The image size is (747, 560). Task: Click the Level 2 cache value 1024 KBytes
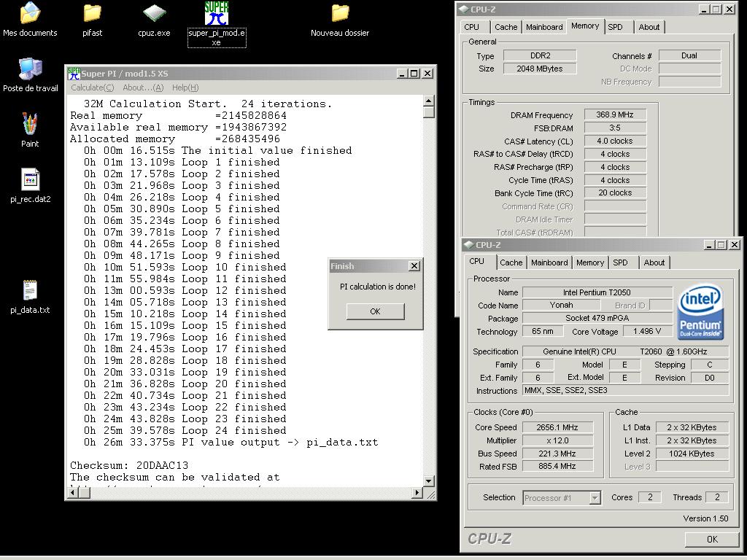692,454
